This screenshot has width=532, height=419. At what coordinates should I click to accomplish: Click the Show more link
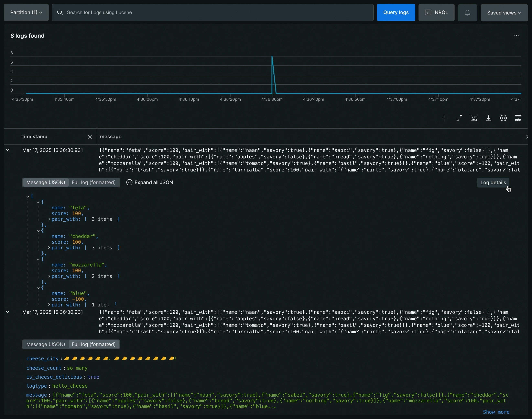(496, 412)
